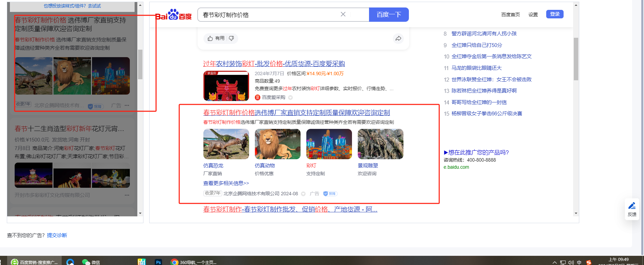Click the red 彩灯 caption link
This screenshot has height=265, width=644.
tap(311, 166)
